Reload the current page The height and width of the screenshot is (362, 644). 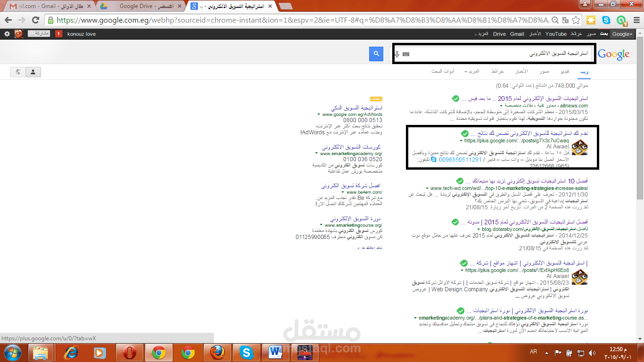click(35, 20)
